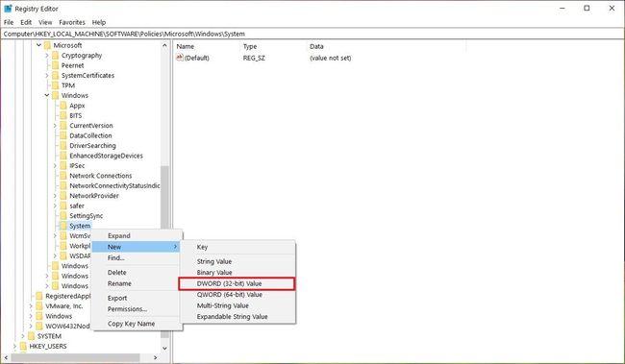Click the tree pane vertical scrollbar thumb
This screenshot has width=625, height=364.
coord(164,252)
